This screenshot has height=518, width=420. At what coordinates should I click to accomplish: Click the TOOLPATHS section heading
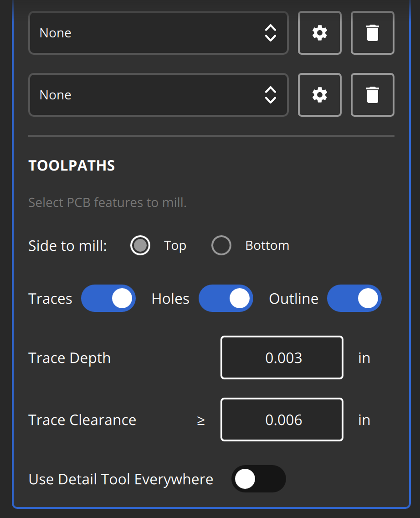(72, 166)
